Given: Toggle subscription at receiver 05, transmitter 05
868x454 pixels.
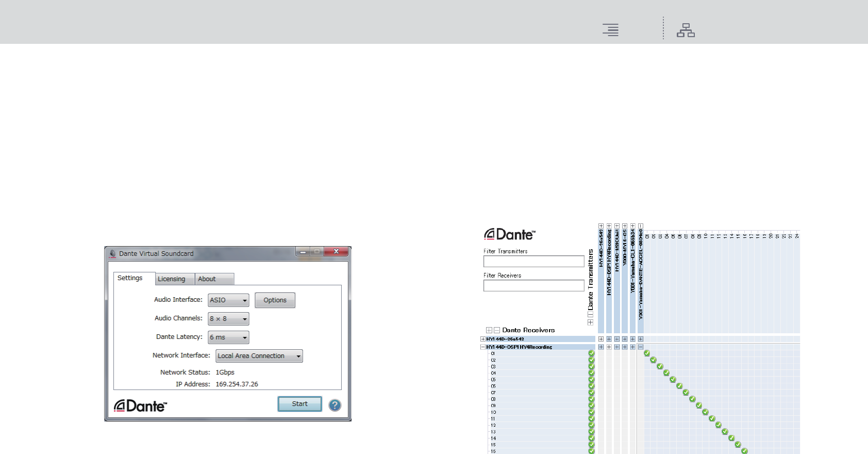Looking at the screenshot, I should point(673,380).
